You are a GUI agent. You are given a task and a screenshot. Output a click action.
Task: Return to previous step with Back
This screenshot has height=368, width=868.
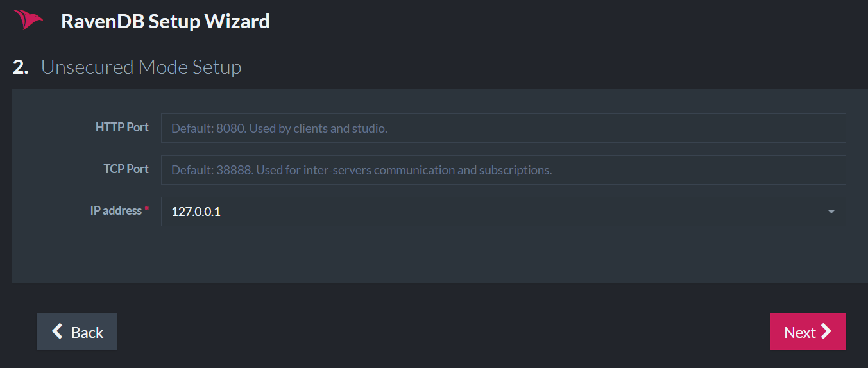[76, 331]
